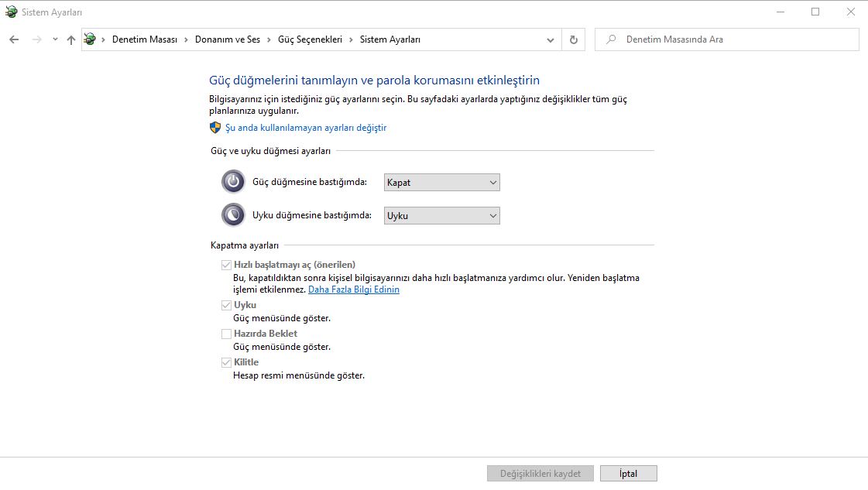Open Güç Seçenekleri breadcrumb

[310, 39]
